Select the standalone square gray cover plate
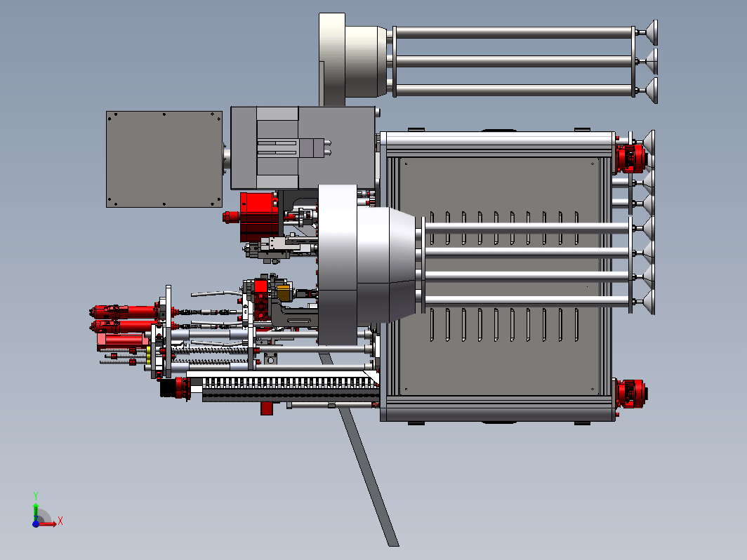The image size is (747, 560). [x=164, y=159]
